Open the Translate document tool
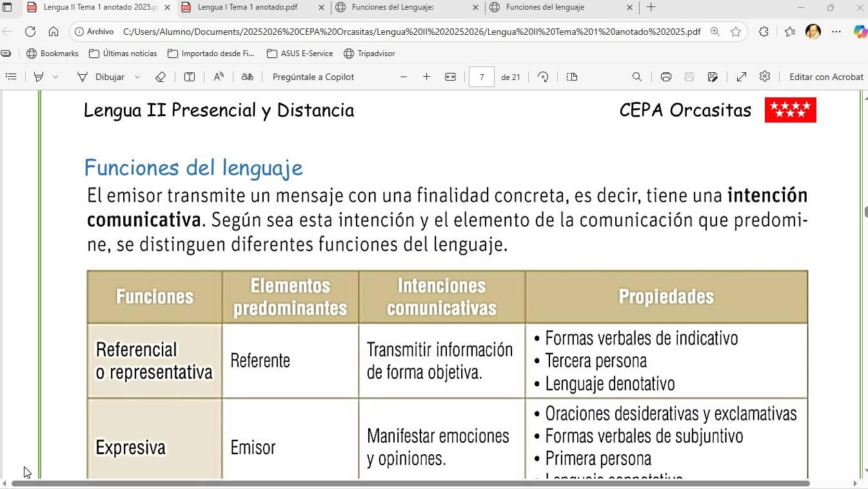The width and height of the screenshot is (868, 489). tap(247, 77)
